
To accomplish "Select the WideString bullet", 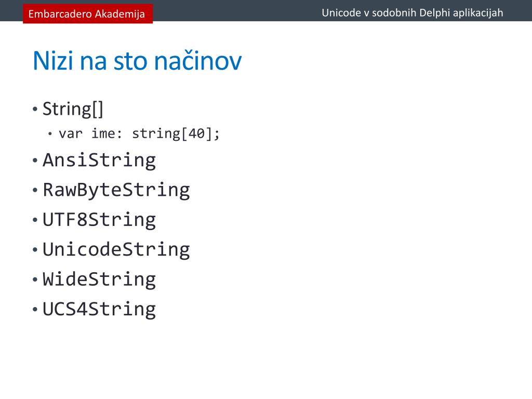I will coord(99,280).
